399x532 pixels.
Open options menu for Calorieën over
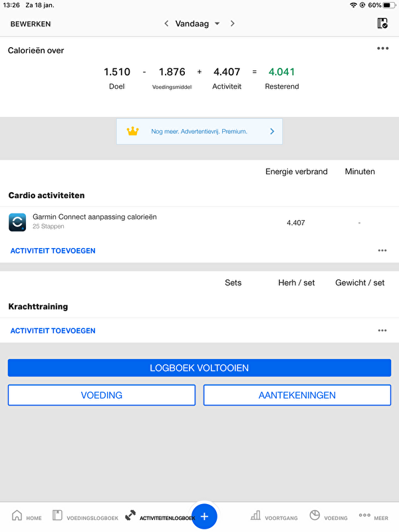pos(383,49)
